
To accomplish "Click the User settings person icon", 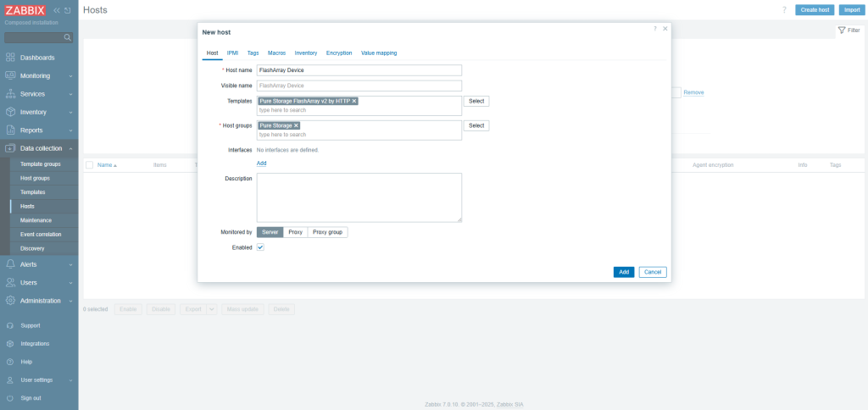I will click(x=10, y=380).
